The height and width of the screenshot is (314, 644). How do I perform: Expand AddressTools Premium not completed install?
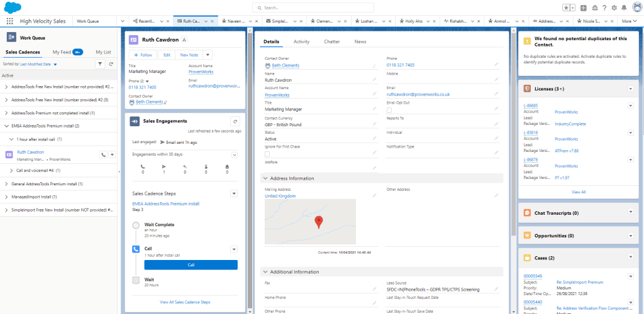tap(6, 113)
